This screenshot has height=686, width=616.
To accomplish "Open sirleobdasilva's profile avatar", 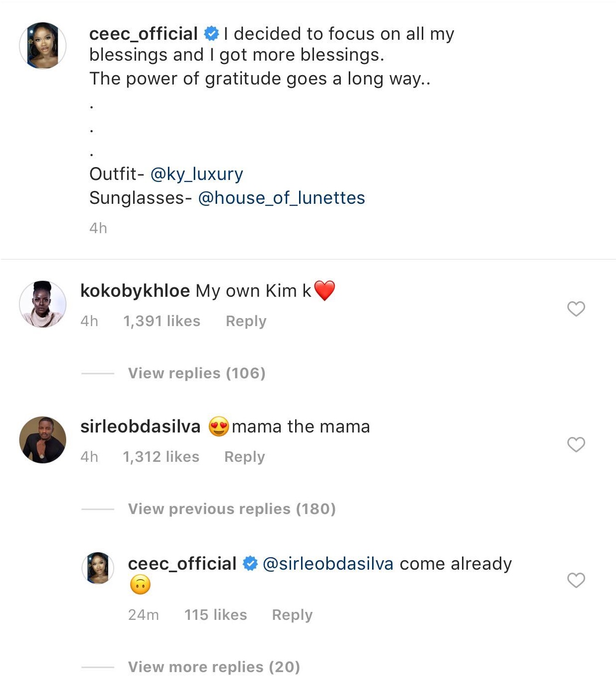I will [43, 440].
